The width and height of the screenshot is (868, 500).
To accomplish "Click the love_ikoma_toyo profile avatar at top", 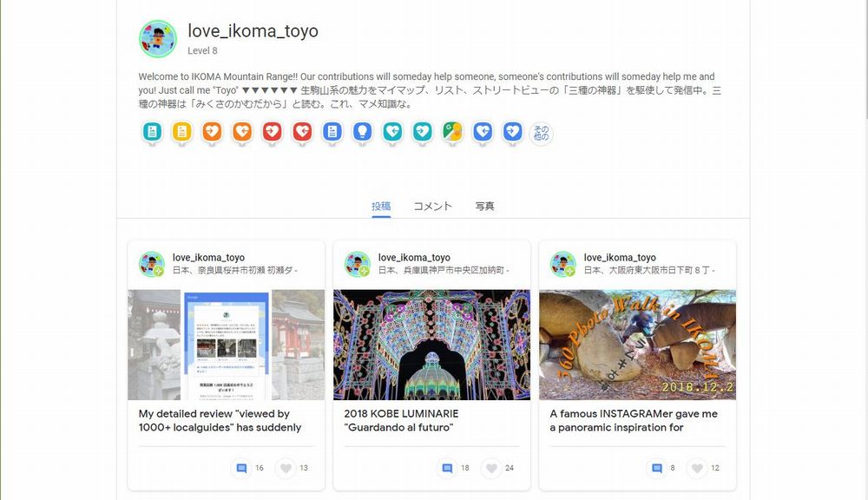I will [158, 39].
